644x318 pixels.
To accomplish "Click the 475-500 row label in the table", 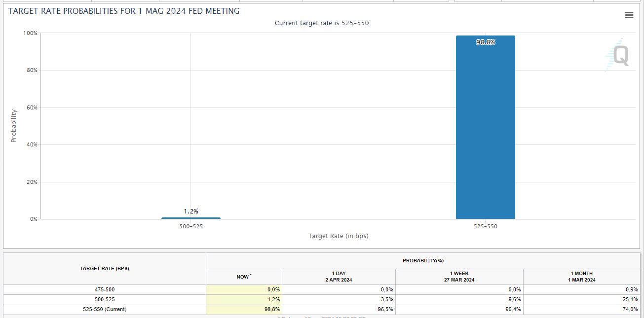I will [x=105, y=290].
